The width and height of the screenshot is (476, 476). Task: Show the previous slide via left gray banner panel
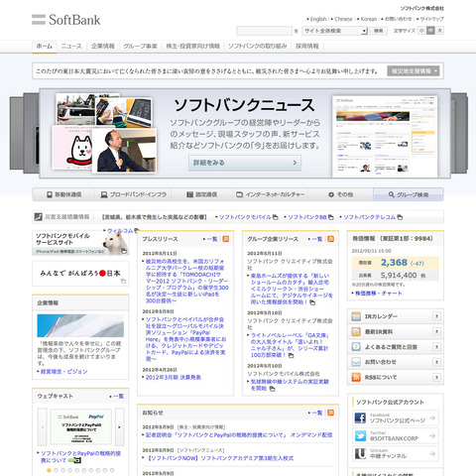pos(24,133)
